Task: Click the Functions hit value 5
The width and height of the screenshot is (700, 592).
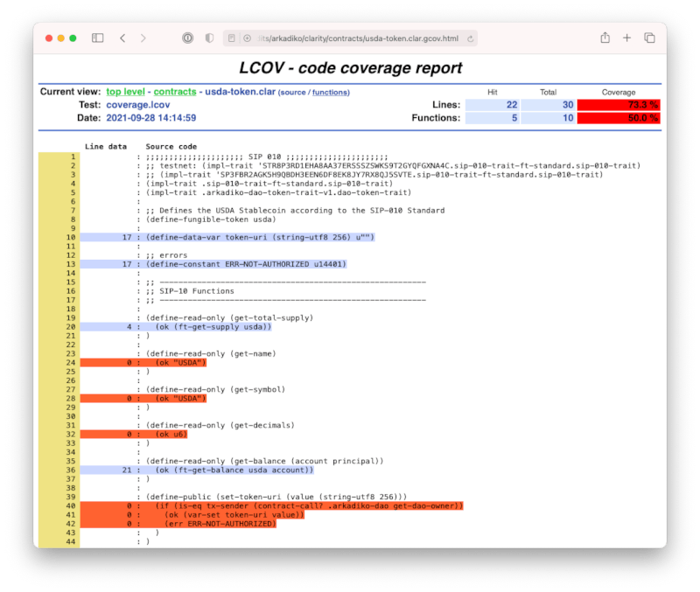Action: coord(492,118)
